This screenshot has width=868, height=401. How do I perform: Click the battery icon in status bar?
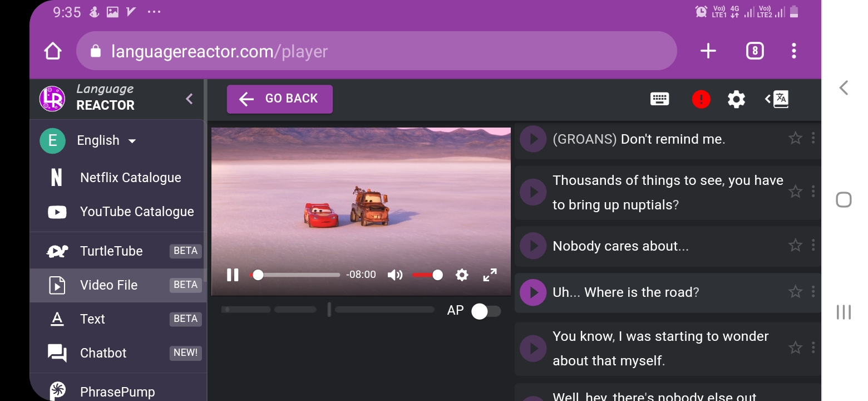coord(794,12)
